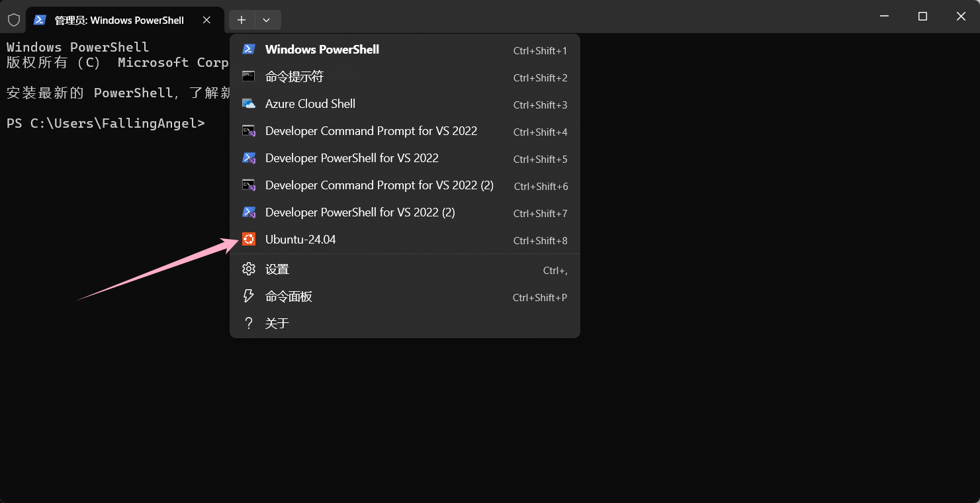Click the 设置 gear icon

point(249,269)
